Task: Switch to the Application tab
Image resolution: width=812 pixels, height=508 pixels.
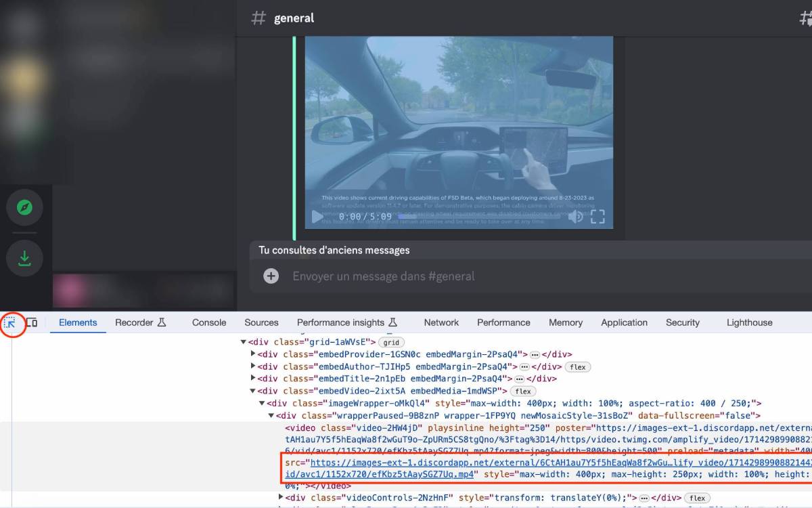Action: pos(624,322)
